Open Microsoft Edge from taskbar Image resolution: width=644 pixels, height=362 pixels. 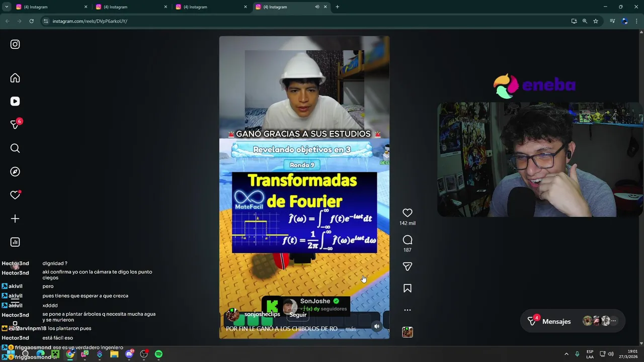click(x=40, y=354)
